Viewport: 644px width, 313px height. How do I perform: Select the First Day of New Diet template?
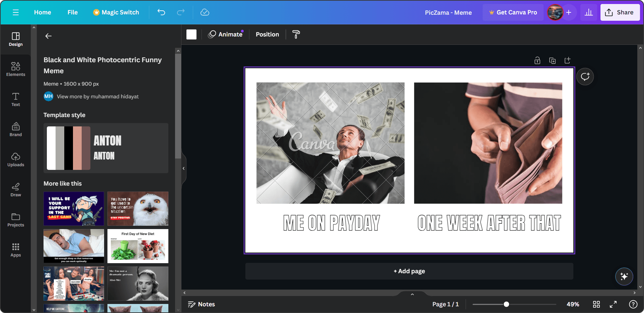[138, 246]
